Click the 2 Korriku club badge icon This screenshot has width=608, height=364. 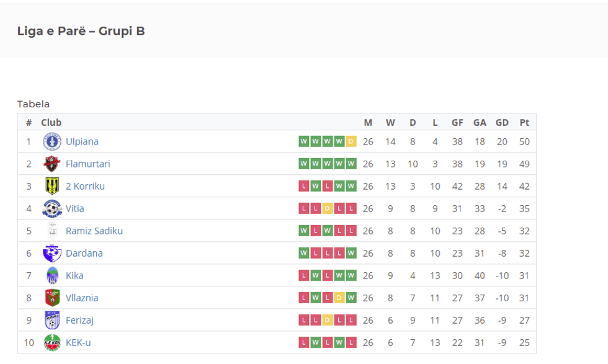[52, 186]
